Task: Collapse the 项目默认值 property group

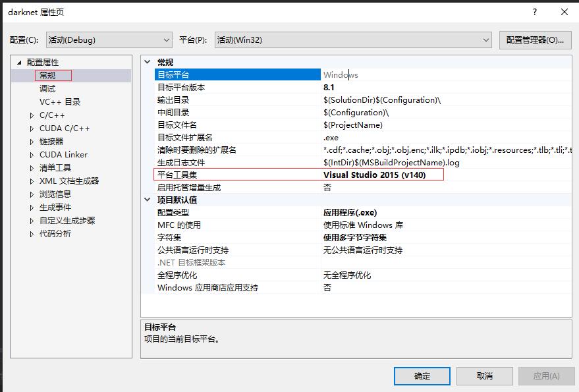Action: tap(149, 200)
